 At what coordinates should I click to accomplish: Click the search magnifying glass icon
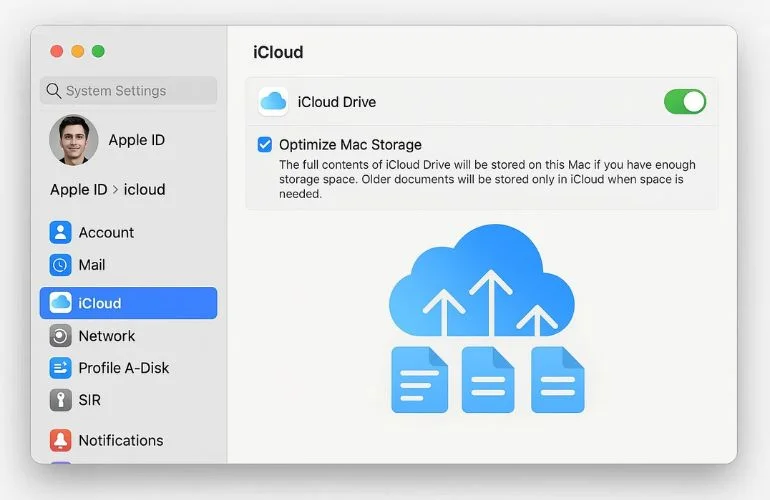[53, 91]
